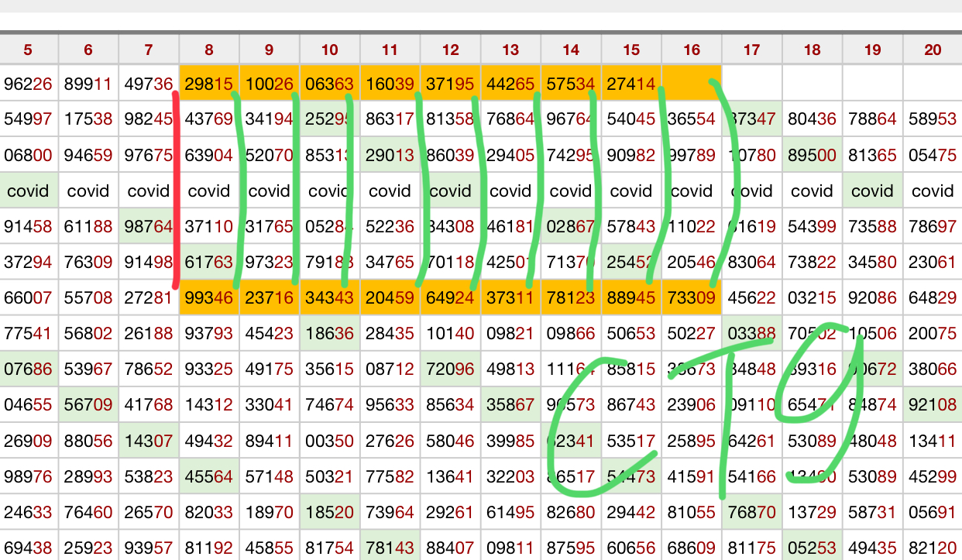Select the green cell 78143
This screenshot has width=962, height=560.
(390, 547)
